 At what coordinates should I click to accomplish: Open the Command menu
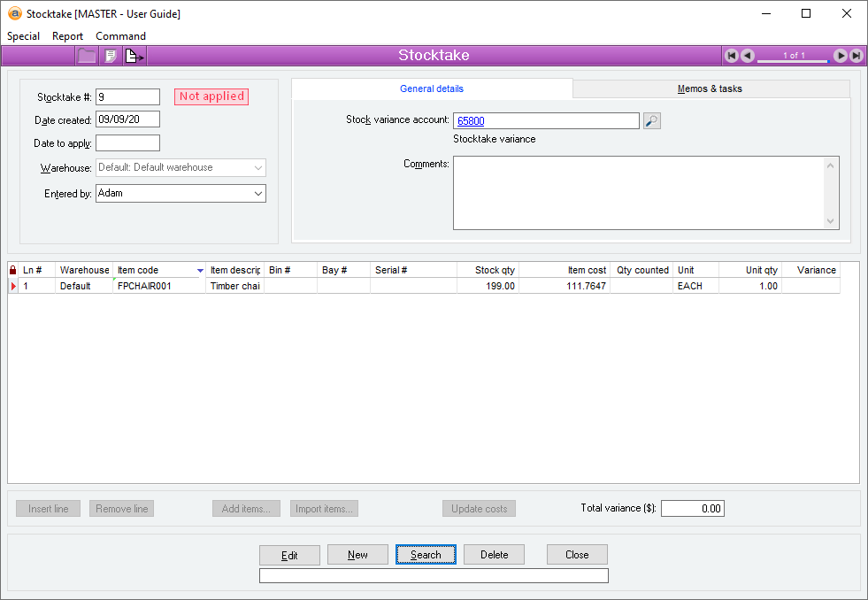pos(120,36)
